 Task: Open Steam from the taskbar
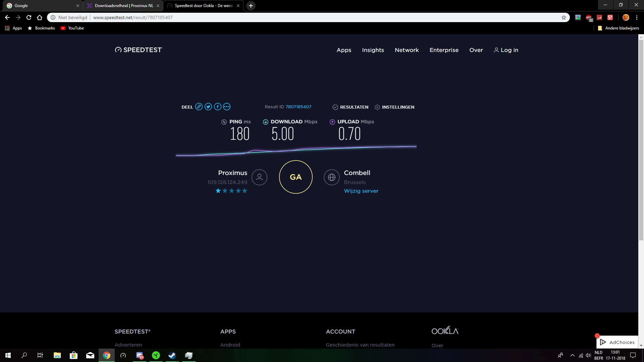pyautogui.click(x=172, y=355)
